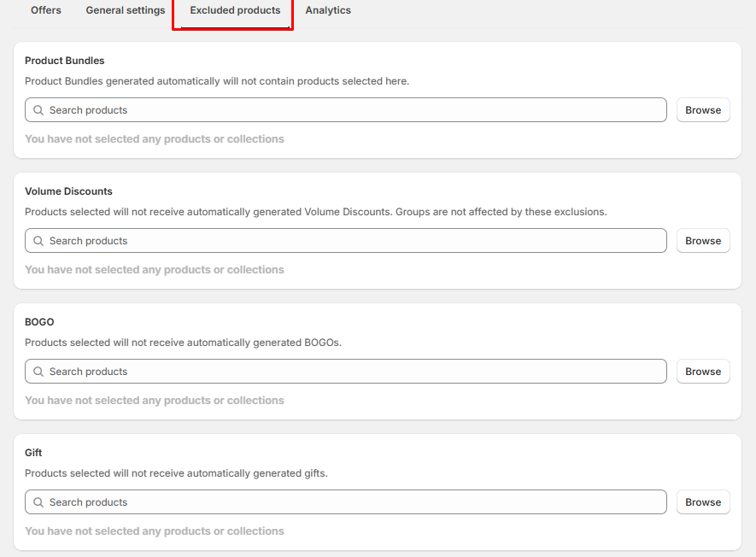Browse products for Gift exclusions

[x=703, y=502]
